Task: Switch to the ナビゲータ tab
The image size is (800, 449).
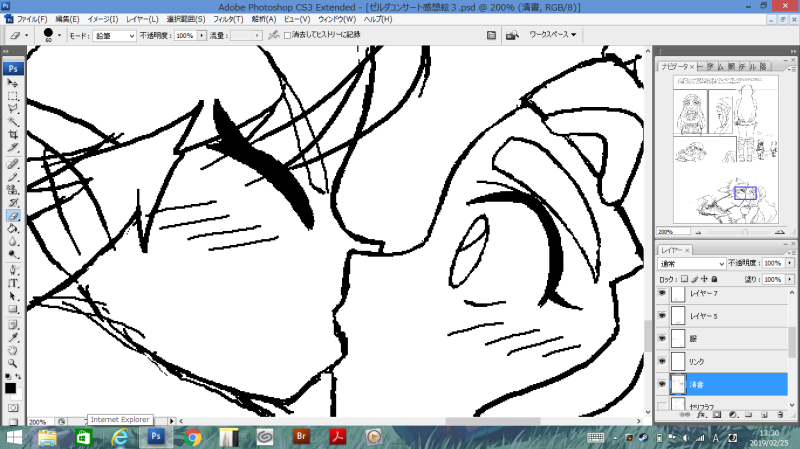Action: (x=677, y=67)
